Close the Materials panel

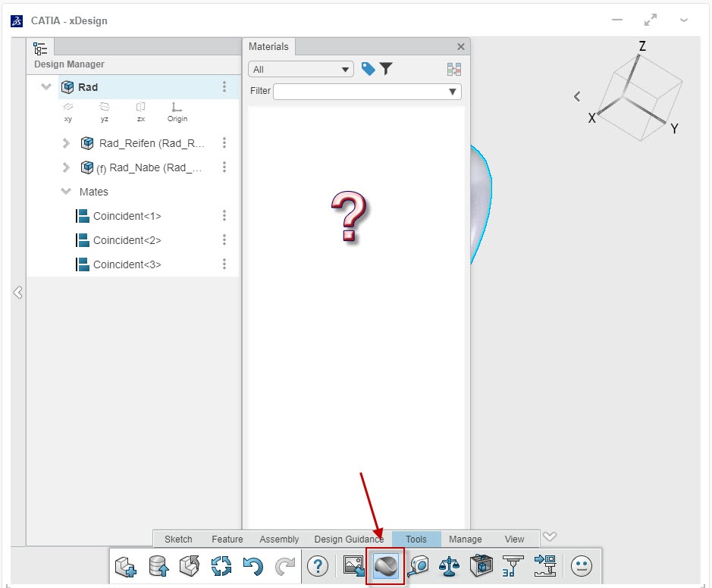coord(461,47)
